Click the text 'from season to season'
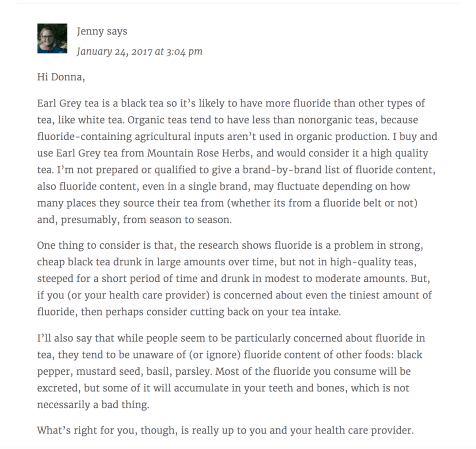This screenshot has width=476, height=449. 177,219
